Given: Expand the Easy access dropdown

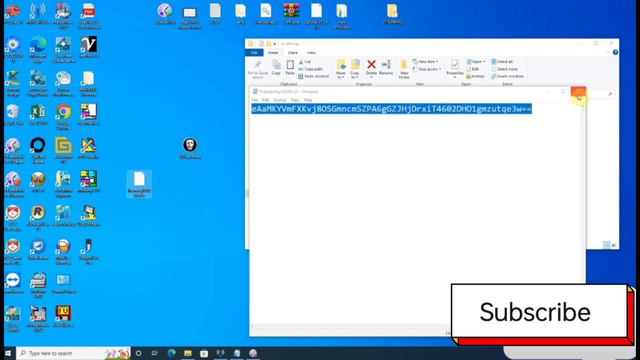Looking at the screenshot, I should 427,69.
